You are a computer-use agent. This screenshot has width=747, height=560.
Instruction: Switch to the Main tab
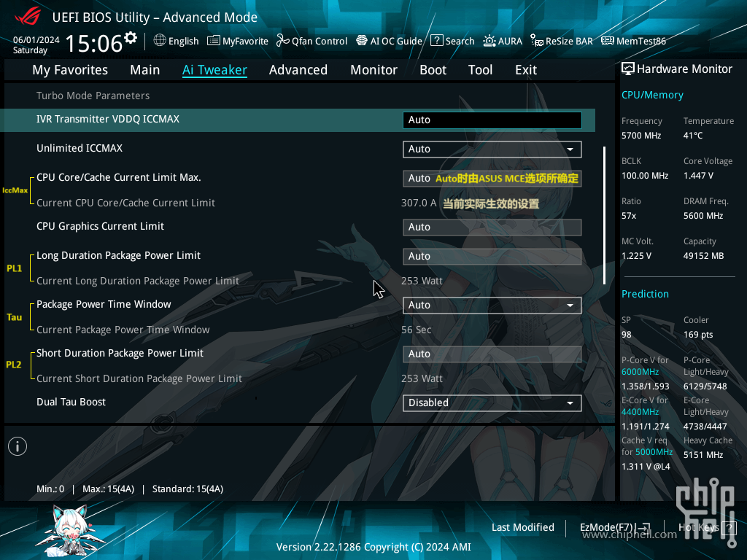pyautogui.click(x=145, y=70)
